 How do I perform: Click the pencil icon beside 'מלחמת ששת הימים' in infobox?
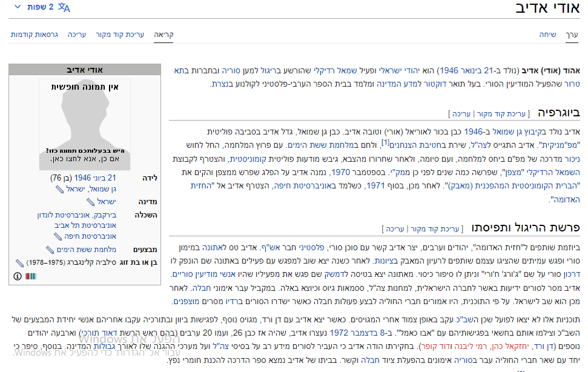pos(50,250)
